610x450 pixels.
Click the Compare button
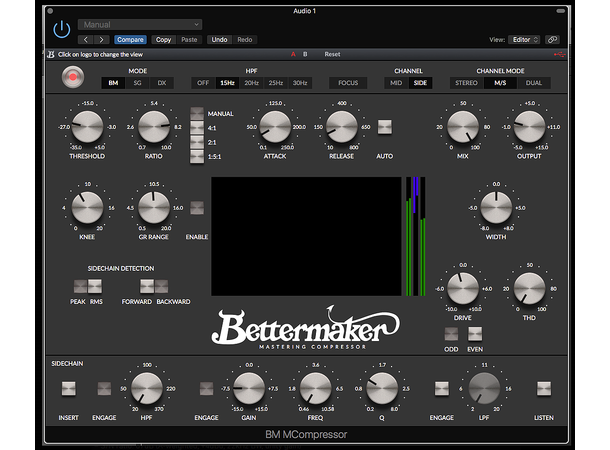coord(130,40)
